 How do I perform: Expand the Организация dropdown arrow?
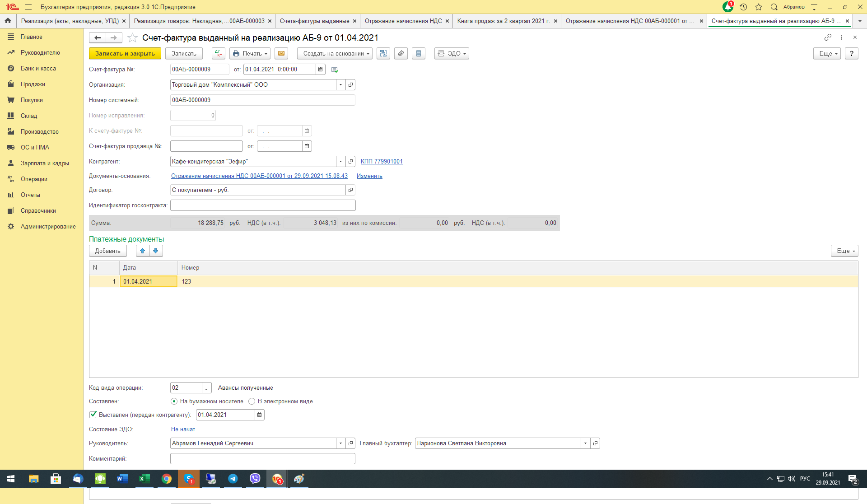(x=340, y=85)
